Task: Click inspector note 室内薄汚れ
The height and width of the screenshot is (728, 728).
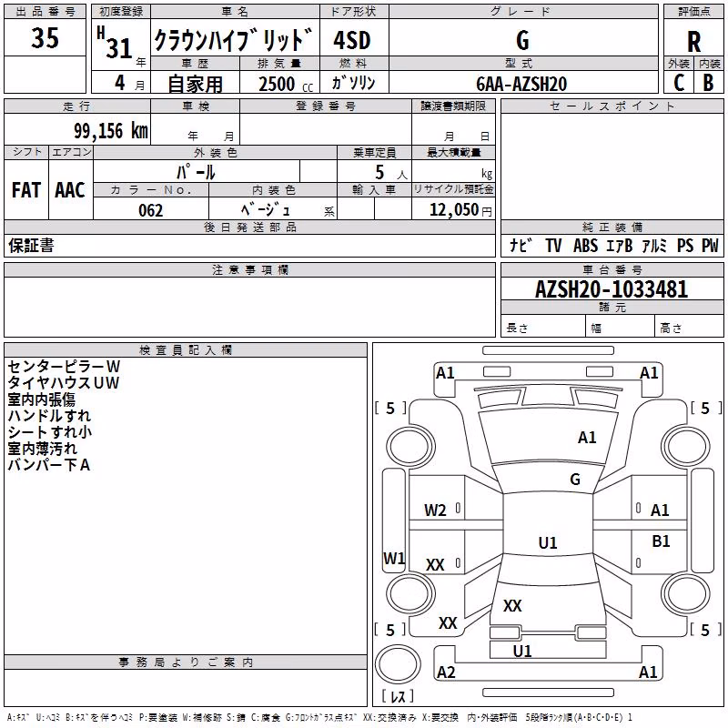Action: pos(42,448)
